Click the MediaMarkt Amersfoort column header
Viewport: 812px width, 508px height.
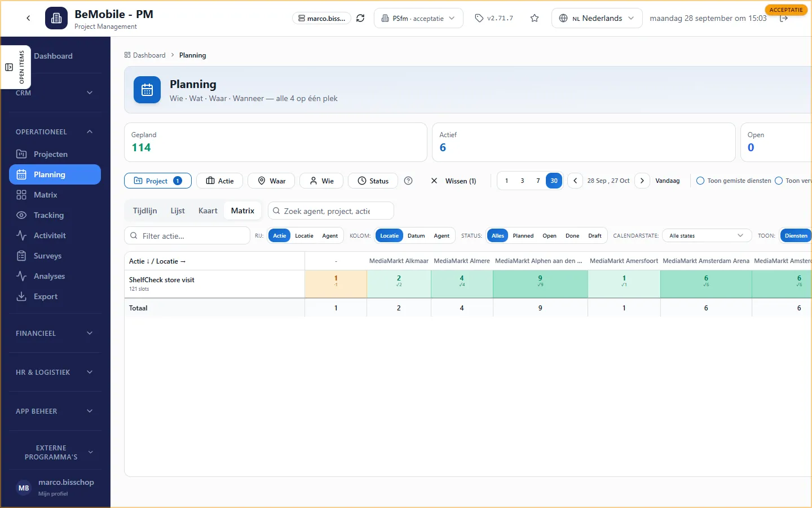tap(624, 261)
